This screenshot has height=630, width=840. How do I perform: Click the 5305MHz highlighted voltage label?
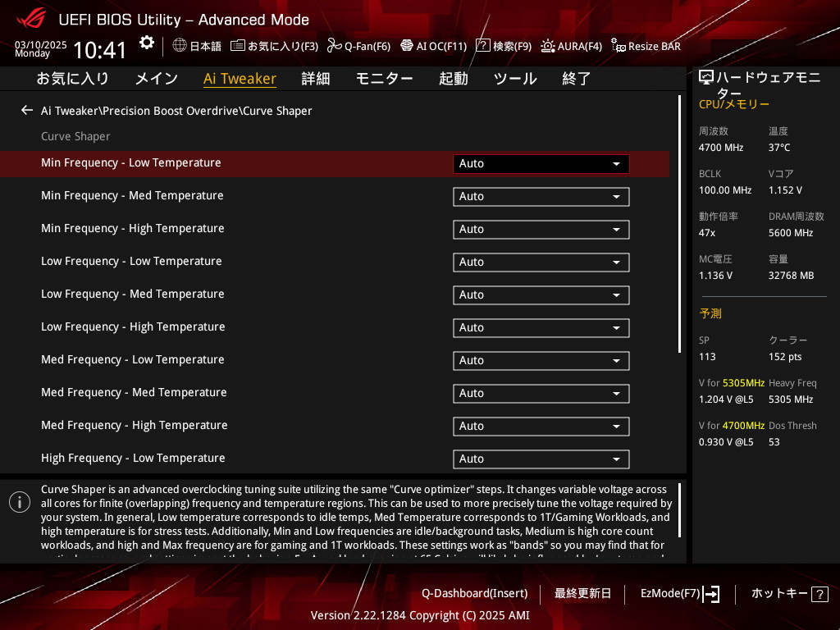[743, 383]
